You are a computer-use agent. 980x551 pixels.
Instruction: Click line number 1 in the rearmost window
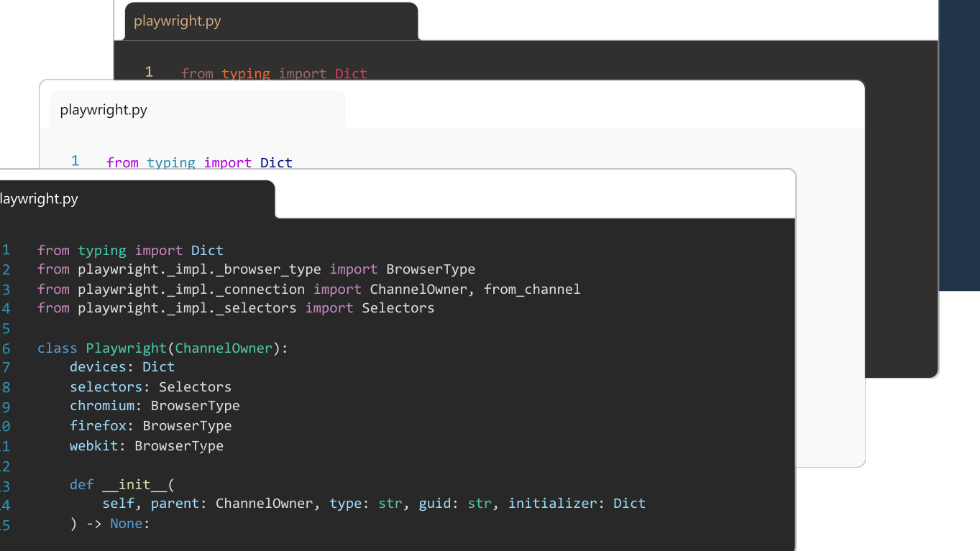click(x=149, y=72)
